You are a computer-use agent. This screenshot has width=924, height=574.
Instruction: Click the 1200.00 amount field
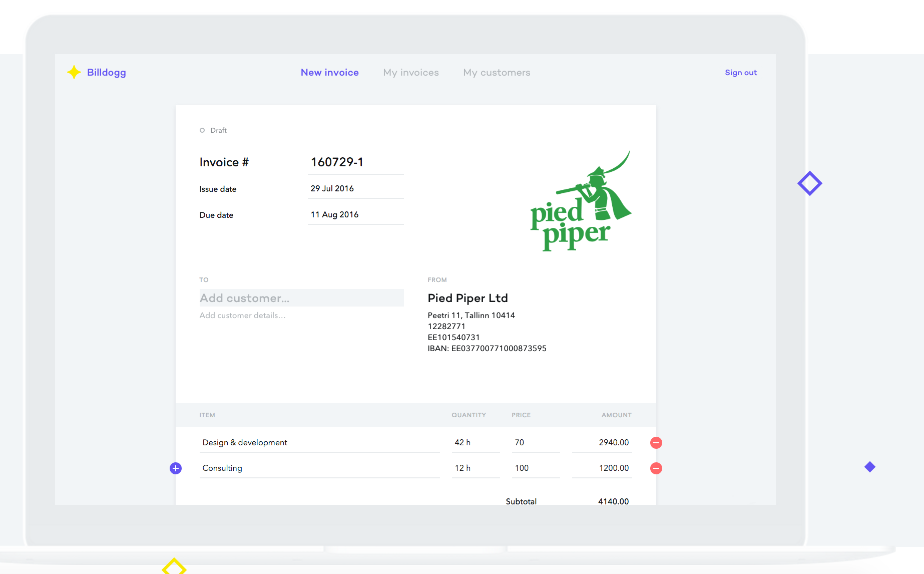click(x=602, y=468)
